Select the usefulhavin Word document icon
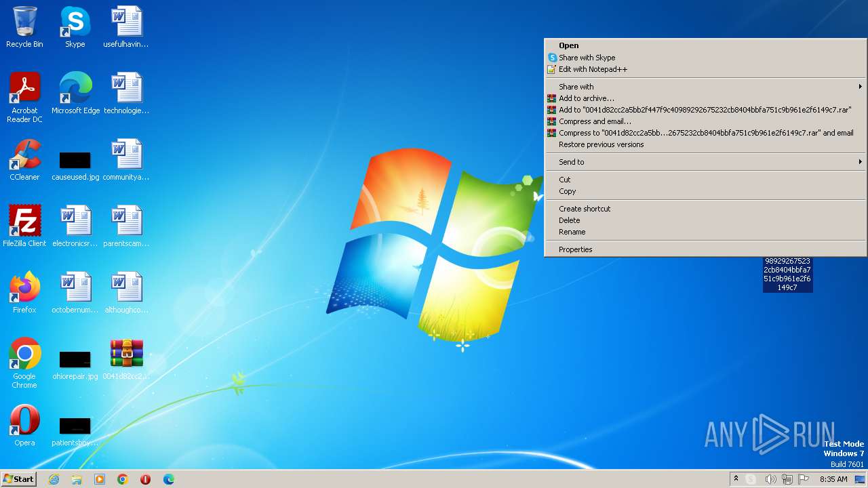Screen dimensions: 868x488 click(126, 27)
